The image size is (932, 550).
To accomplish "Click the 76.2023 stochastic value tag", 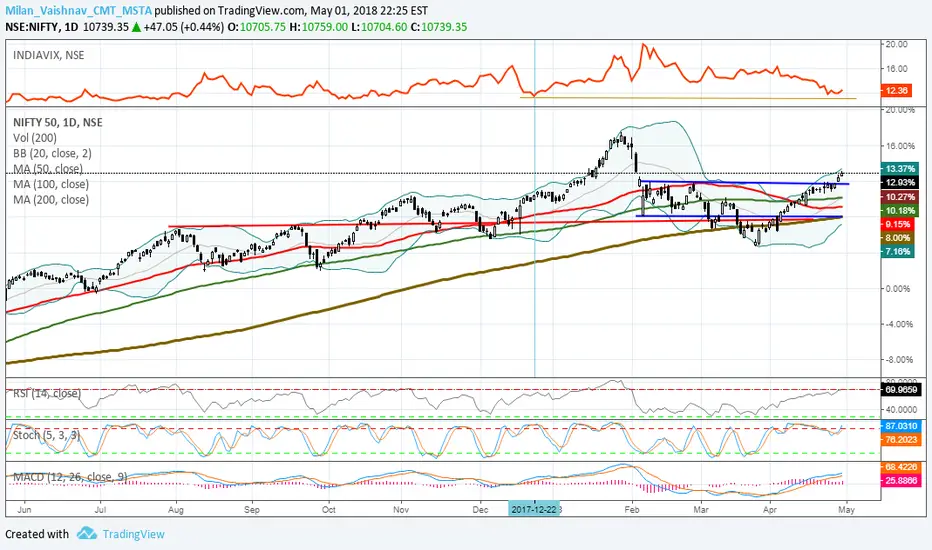I will pos(900,439).
